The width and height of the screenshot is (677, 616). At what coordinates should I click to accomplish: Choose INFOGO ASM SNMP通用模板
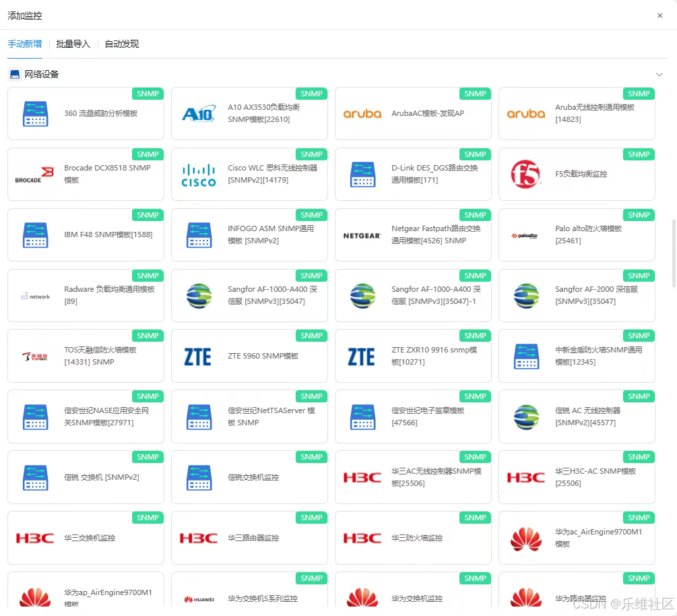pyautogui.click(x=249, y=235)
